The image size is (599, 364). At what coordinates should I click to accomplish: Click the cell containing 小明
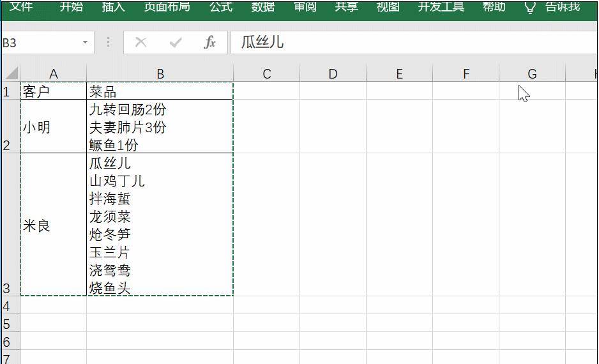point(54,126)
